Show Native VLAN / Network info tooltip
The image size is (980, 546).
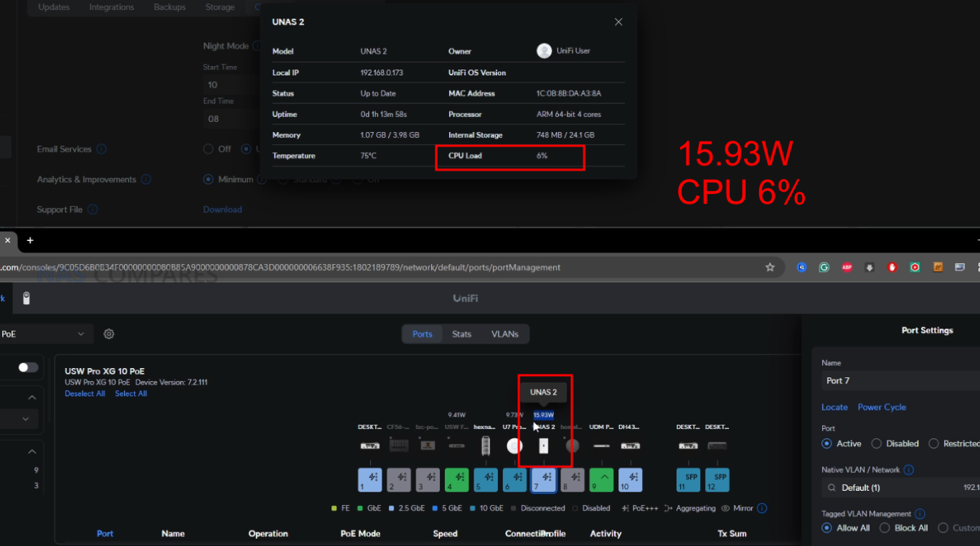click(x=908, y=470)
